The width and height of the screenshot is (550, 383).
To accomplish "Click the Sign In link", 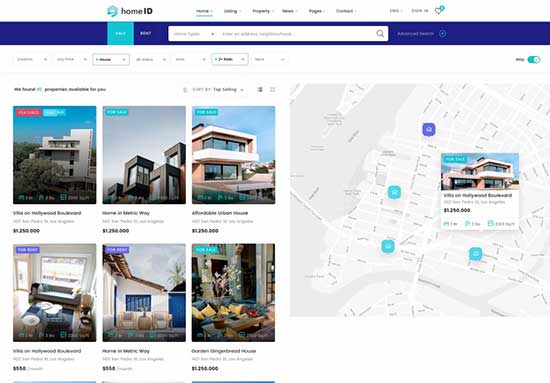I will click(x=420, y=11).
